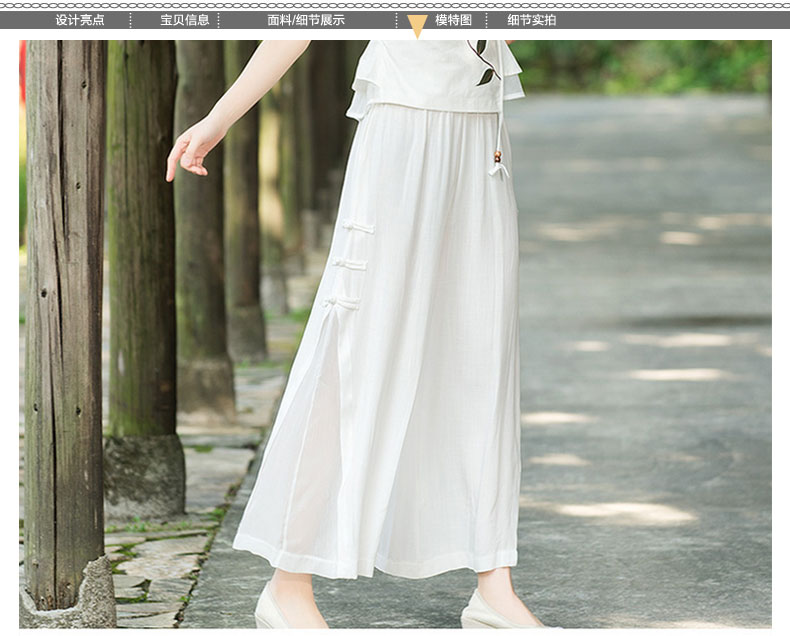This screenshot has height=636, width=790.
Task: Click the top frog button on the skirt
Action: click(357, 227)
